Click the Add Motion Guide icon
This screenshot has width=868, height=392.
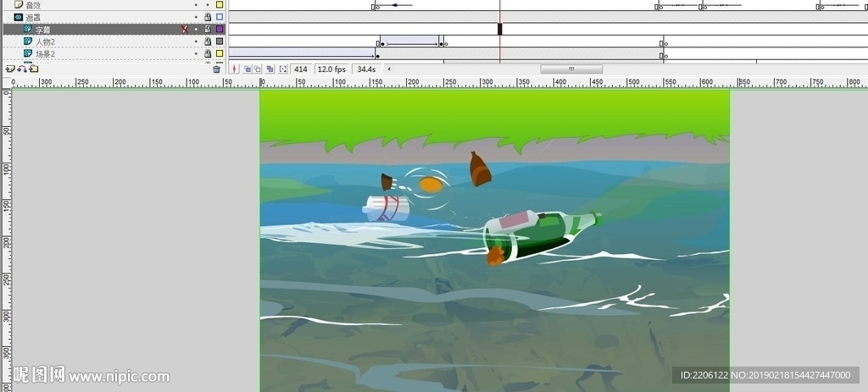point(22,69)
